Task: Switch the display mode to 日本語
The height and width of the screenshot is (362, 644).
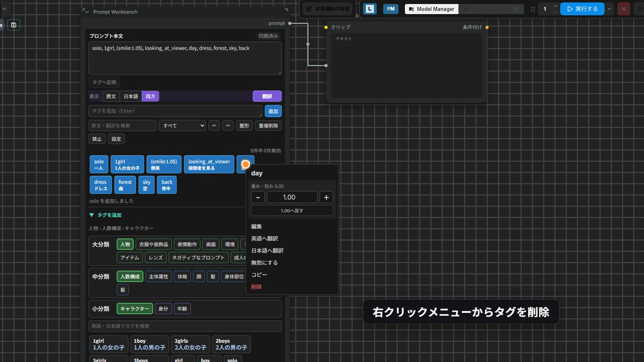Action: 131,96
